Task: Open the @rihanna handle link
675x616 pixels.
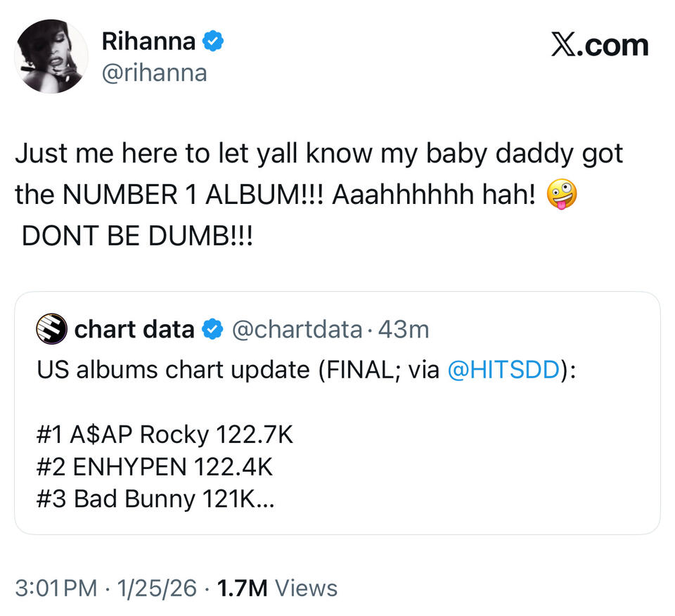Action: (x=155, y=72)
